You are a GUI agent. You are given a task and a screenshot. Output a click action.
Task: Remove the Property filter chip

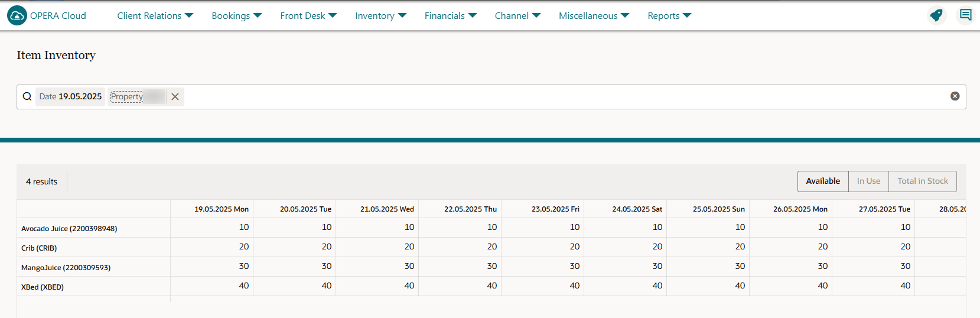(x=175, y=97)
